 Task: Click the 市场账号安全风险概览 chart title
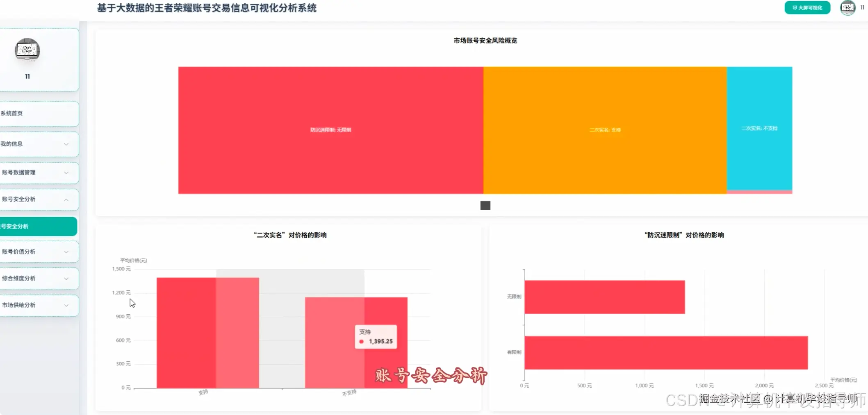485,41
